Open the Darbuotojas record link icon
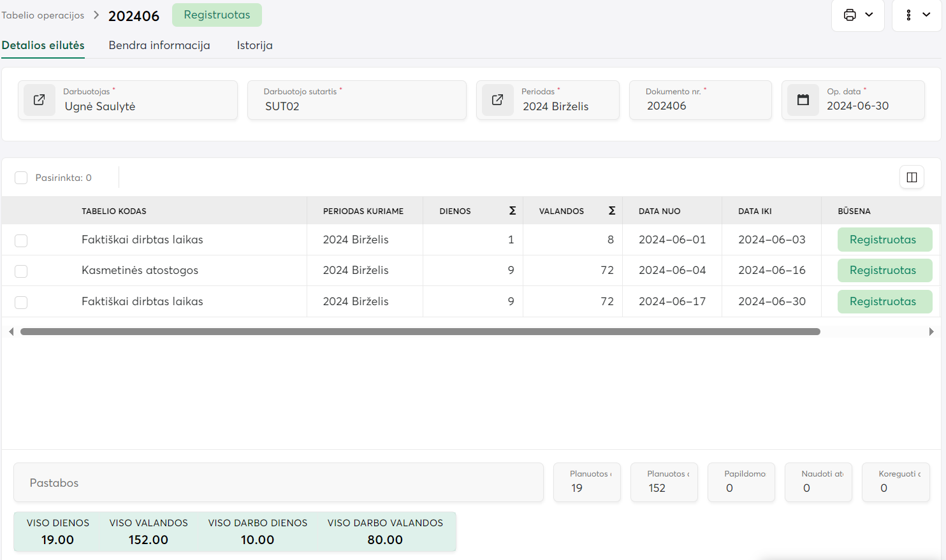The image size is (946, 560). (39, 100)
